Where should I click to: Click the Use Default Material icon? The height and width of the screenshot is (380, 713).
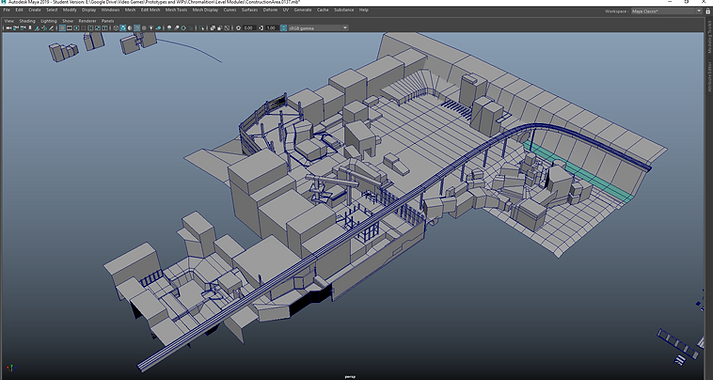pos(130,28)
